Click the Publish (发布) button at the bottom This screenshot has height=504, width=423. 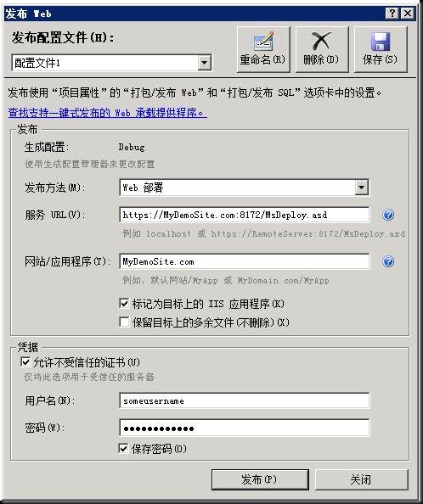click(x=260, y=479)
